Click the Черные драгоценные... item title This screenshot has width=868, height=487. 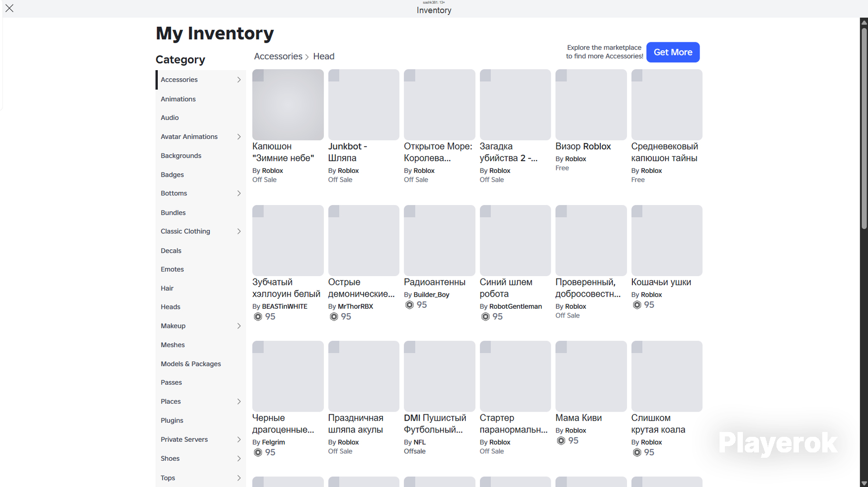click(x=283, y=424)
